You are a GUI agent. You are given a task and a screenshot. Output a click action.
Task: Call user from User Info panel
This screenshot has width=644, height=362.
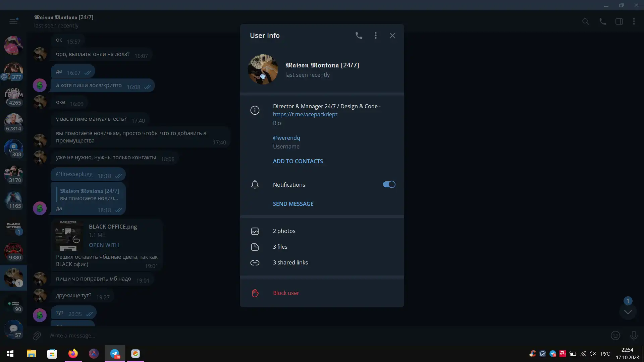pyautogui.click(x=359, y=36)
